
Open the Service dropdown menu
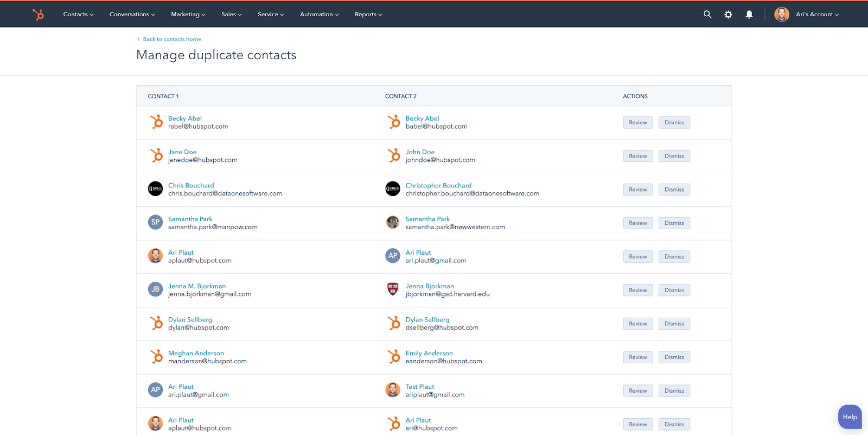[x=271, y=15]
